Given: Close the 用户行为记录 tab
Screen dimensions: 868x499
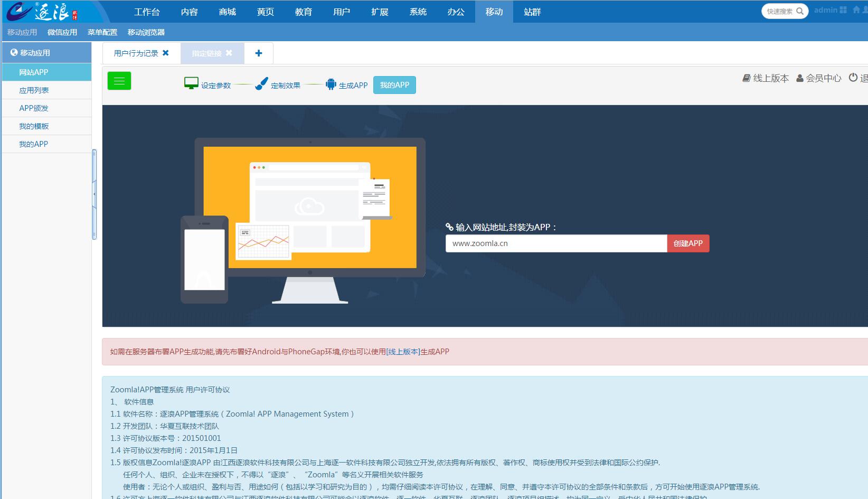Looking at the screenshot, I should 166,53.
